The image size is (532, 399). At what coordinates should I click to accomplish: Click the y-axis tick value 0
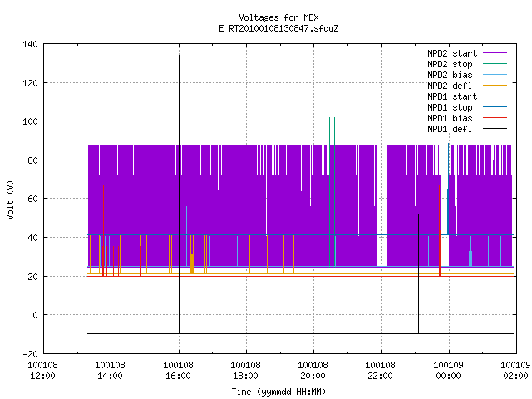pos(35,315)
